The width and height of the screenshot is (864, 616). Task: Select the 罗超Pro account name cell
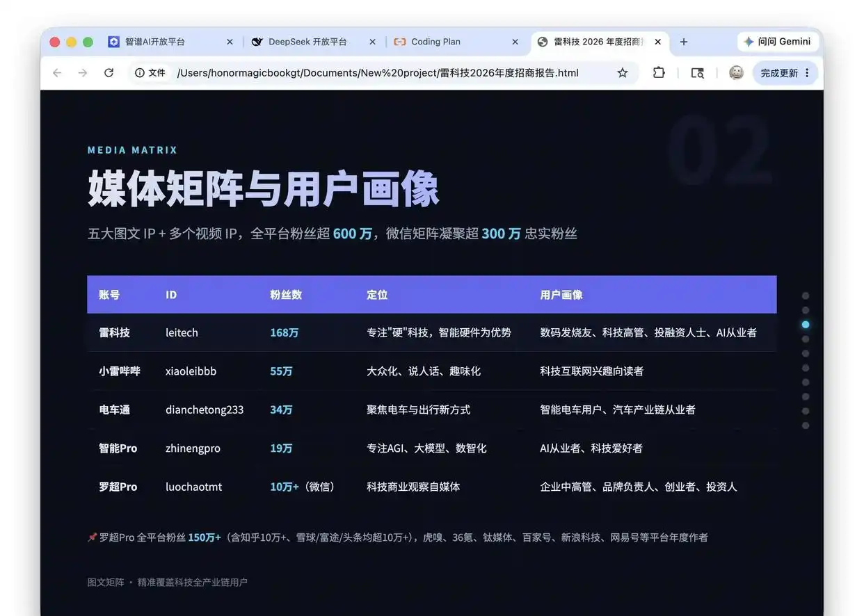coord(118,487)
